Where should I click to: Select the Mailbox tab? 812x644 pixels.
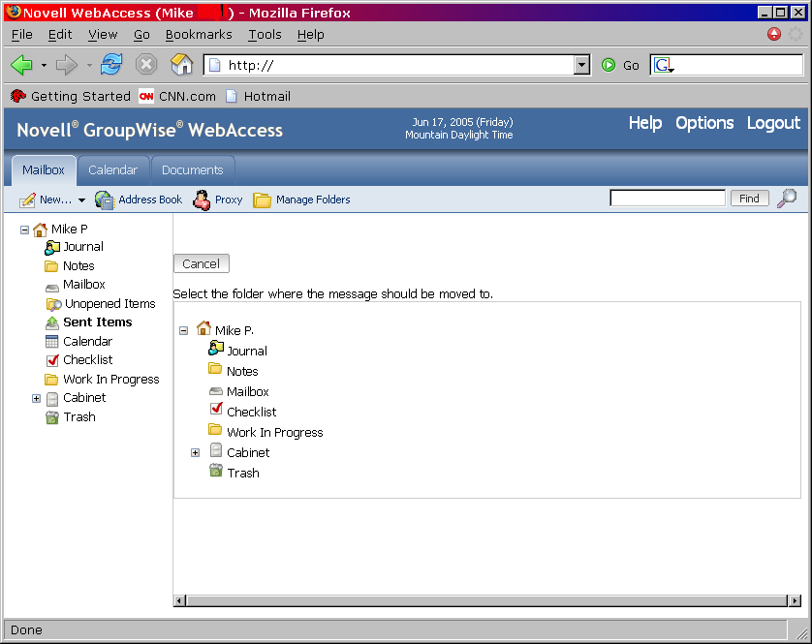(x=44, y=170)
